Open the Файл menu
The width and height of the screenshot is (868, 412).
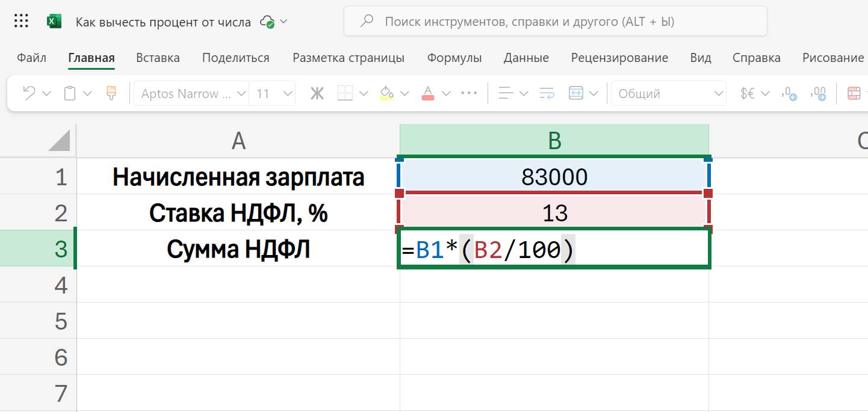32,58
